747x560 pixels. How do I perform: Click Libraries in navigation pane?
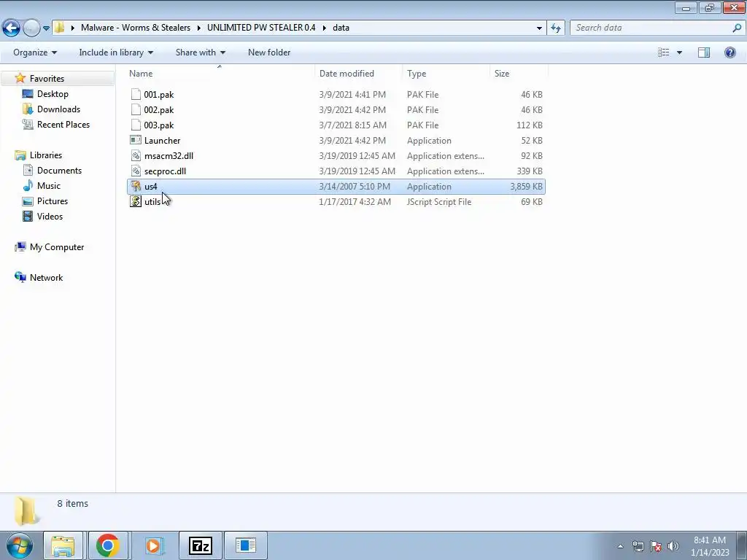pos(46,155)
